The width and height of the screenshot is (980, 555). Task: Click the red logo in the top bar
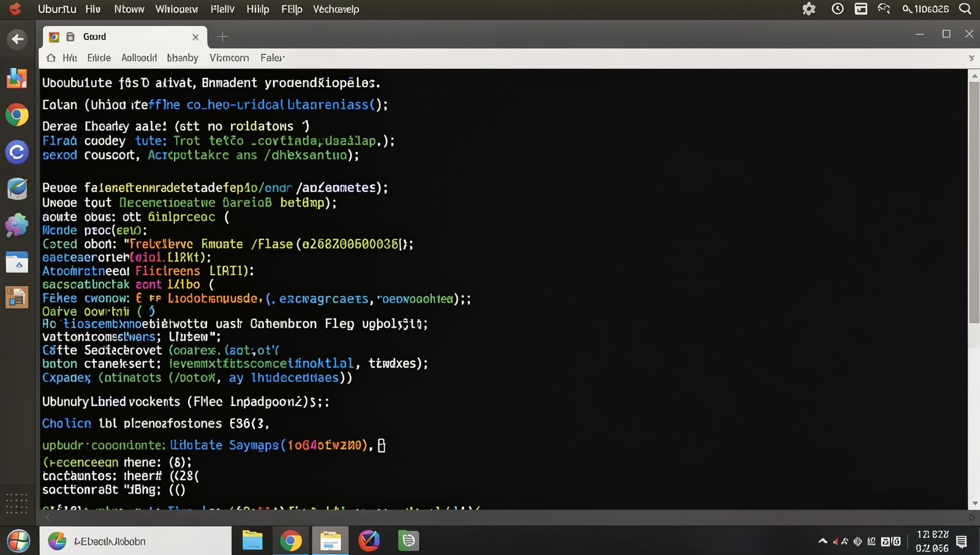click(15, 9)
